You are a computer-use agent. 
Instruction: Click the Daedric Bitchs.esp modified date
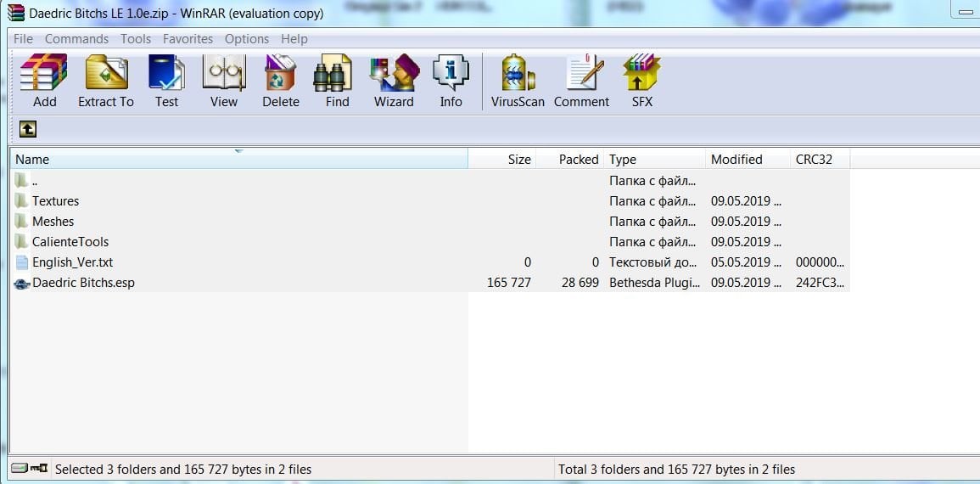747,283
